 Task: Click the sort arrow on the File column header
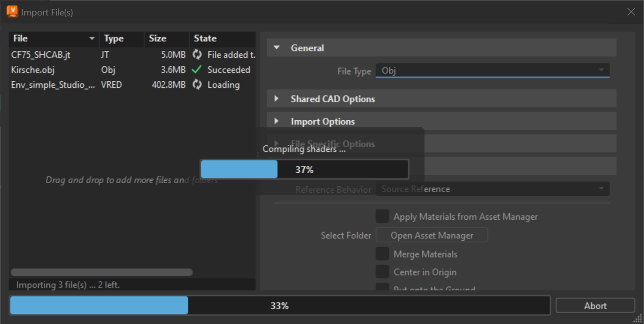(92, 38)
